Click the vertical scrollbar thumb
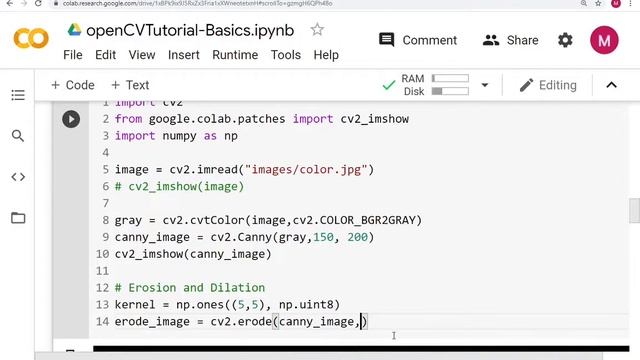640x360 pixels. (634, 210)
